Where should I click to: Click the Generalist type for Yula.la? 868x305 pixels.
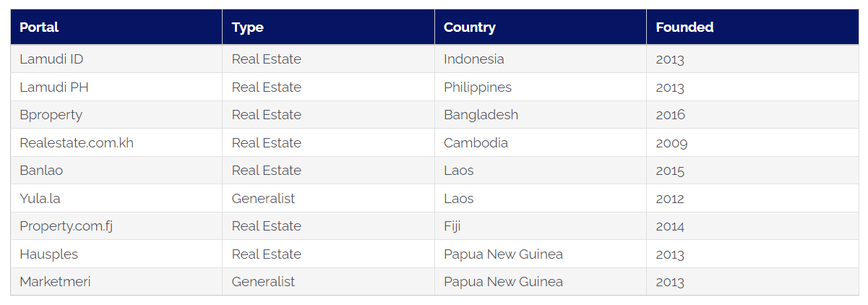(x=263, y=199)
